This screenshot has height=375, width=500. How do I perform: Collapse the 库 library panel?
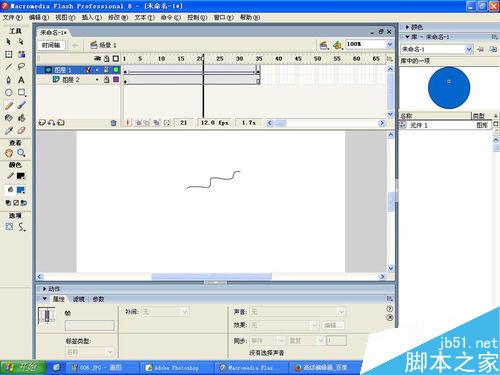click(407, 37)
